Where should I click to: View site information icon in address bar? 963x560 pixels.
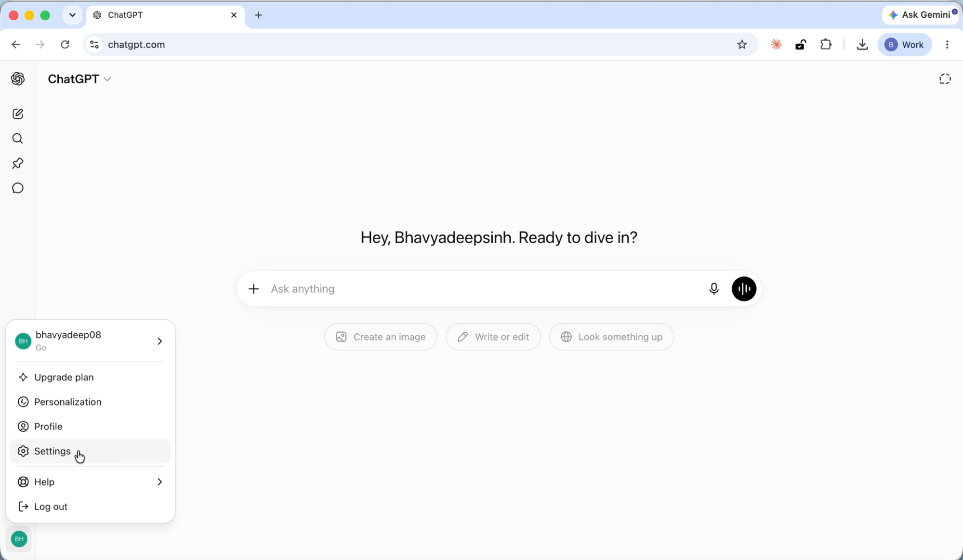pos(94,45)
